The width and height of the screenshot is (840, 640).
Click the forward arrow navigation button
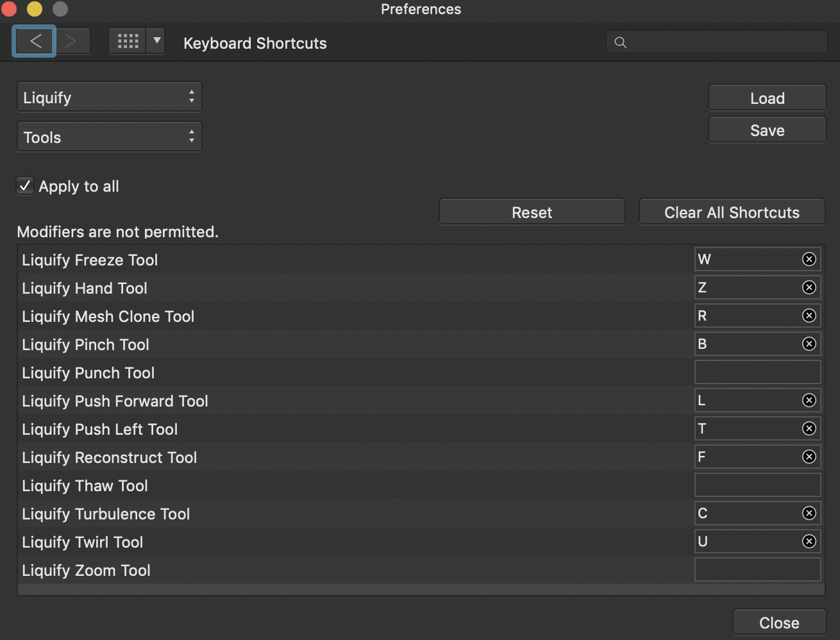point(71,42)
